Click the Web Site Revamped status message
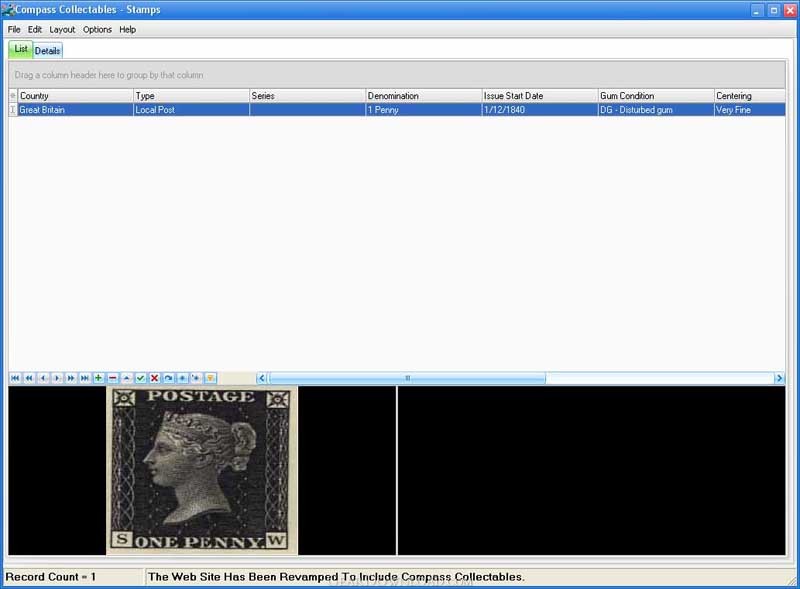This screenshot has height=589, width=800. tap(336, 577)
